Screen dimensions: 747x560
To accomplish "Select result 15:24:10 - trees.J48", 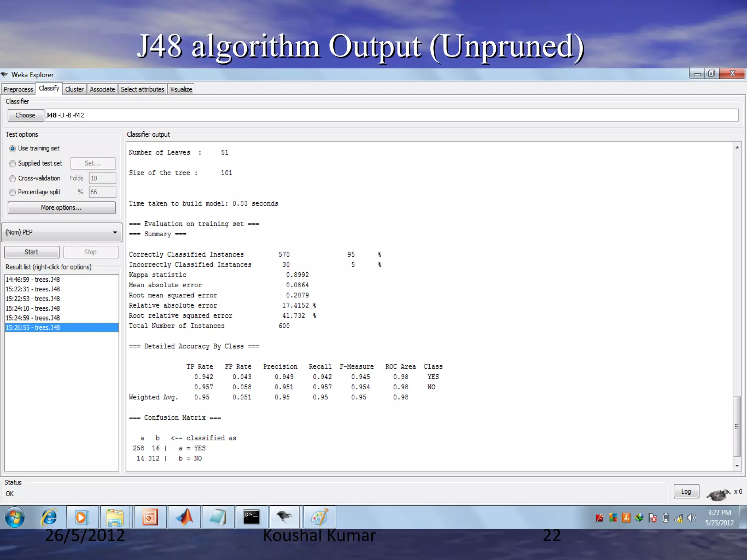I will coord(62,308).
